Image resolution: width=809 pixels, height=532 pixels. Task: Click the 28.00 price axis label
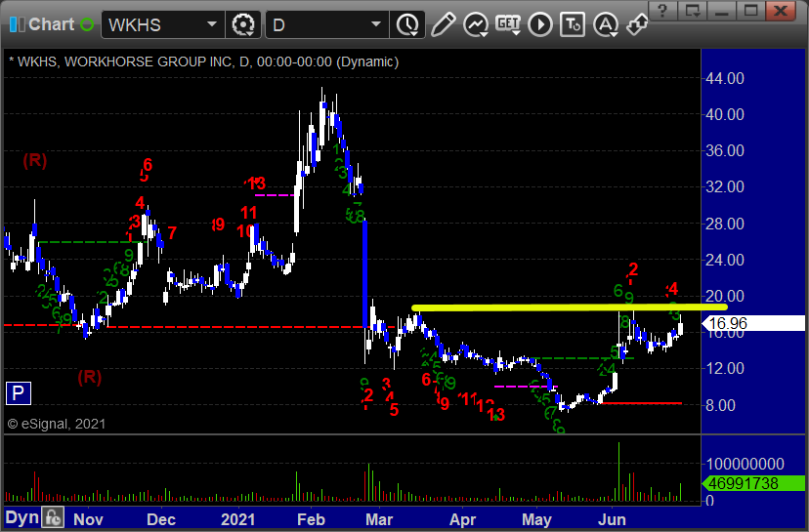tap(725, 224)
